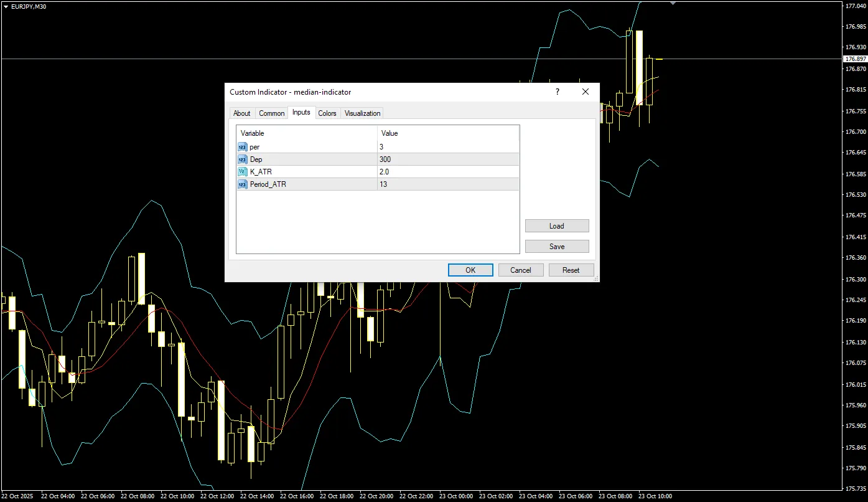
Task: Reset the inputs to defaults
Action: [571, 270]
